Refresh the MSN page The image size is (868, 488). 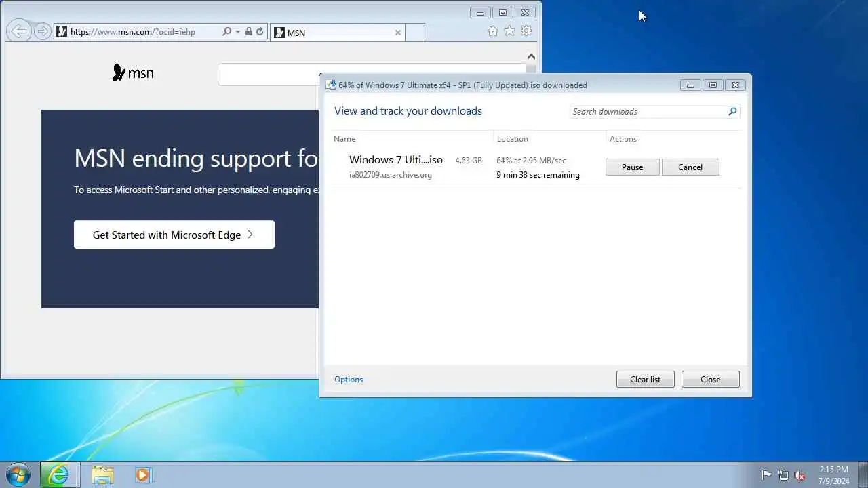coord(260,31)
